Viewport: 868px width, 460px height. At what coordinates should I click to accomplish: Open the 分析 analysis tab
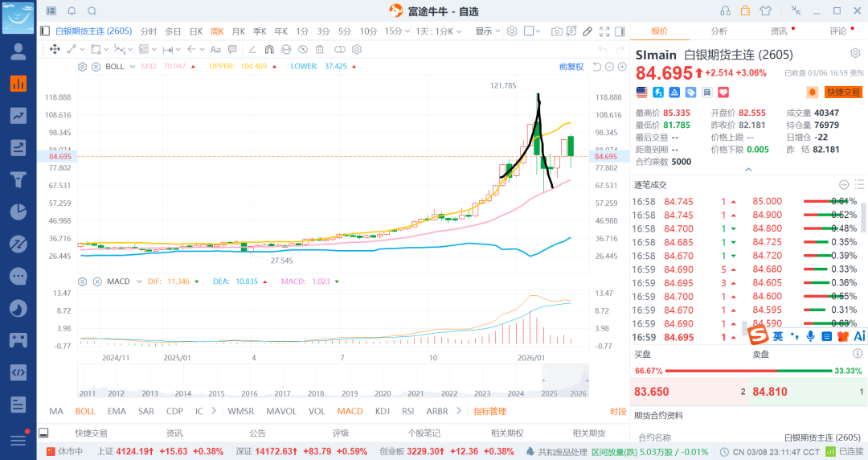tap(719, 31)
